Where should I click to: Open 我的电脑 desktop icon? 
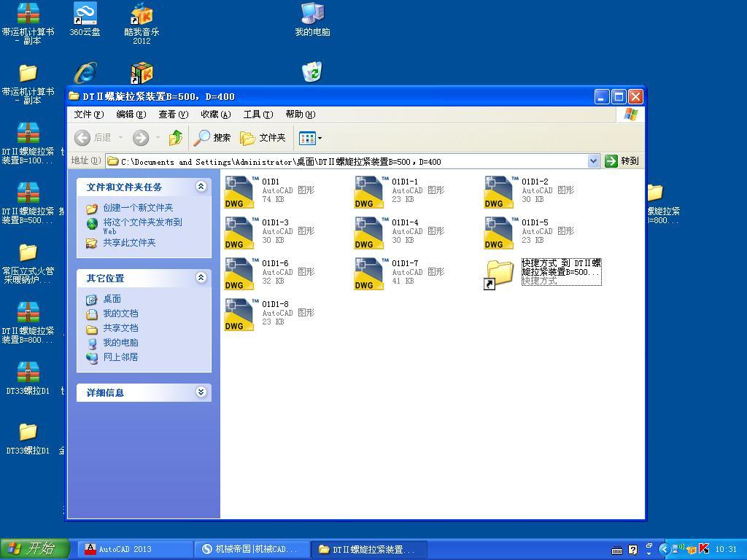tap(314, 15)
